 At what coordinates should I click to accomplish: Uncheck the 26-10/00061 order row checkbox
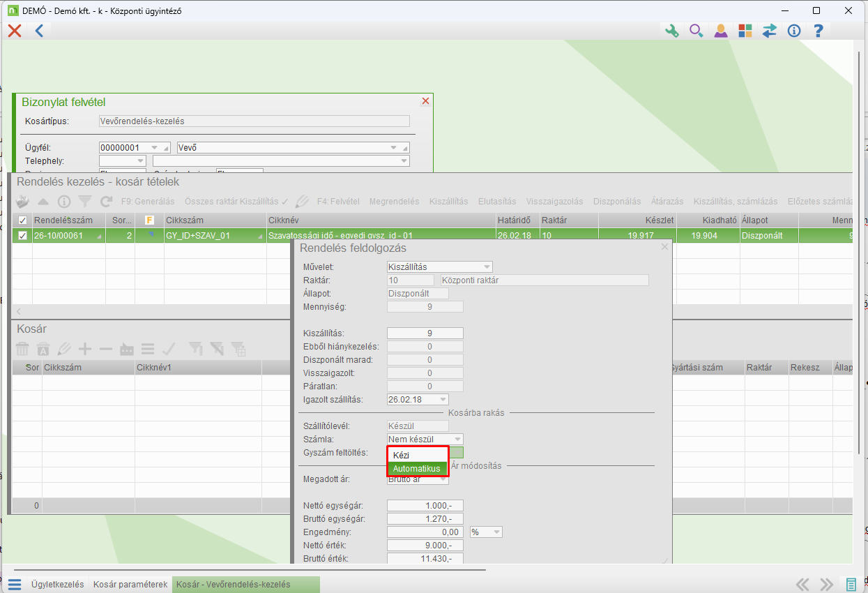click(22, 236)
